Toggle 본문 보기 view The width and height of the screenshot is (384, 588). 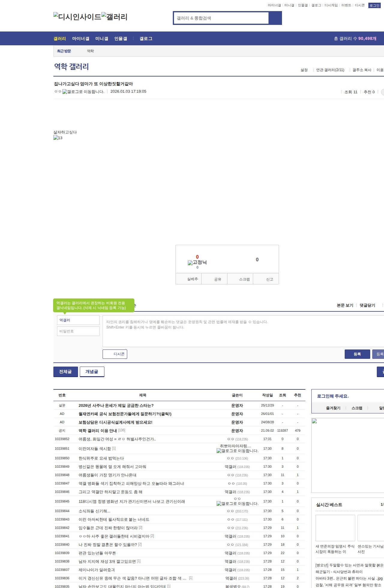click(345, 305)
